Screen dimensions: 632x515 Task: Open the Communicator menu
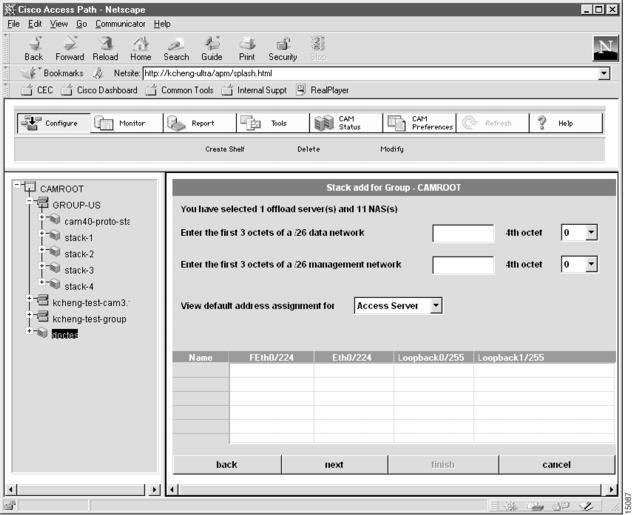pyautogui.click(x=121, y=24)
